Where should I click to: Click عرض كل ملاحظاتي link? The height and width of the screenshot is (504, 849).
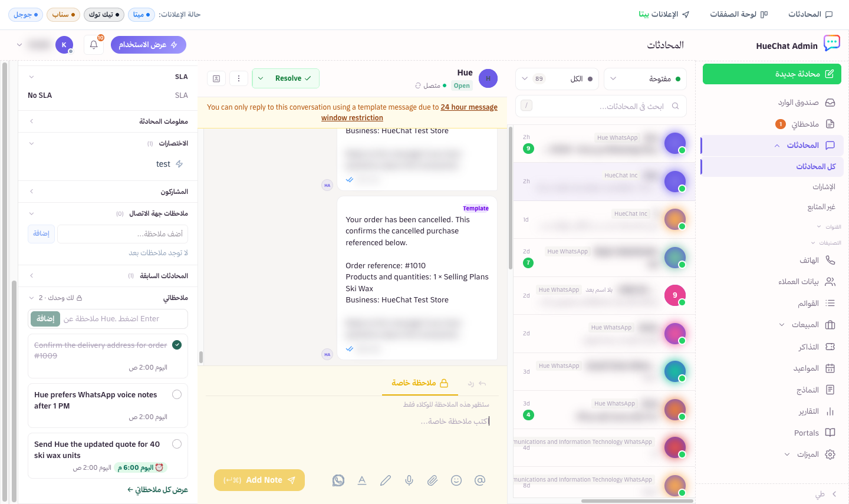coord(157,490)
